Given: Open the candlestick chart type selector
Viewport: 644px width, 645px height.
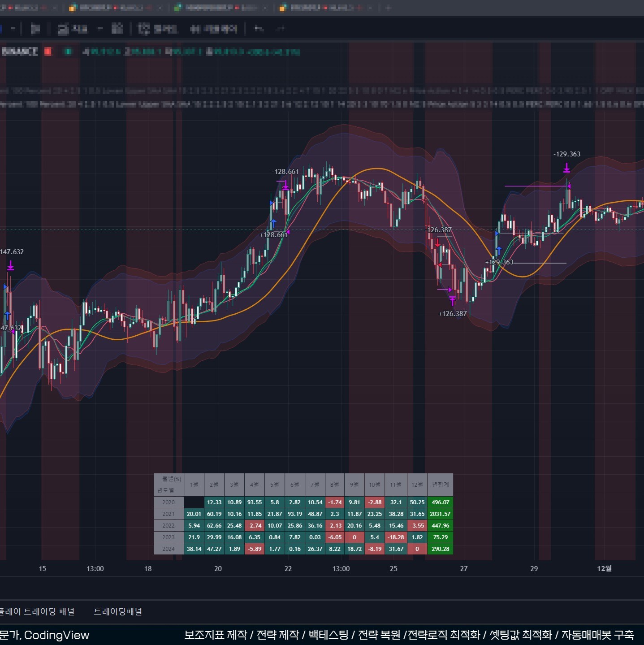Looking at the screenshot, I should (x=35, y=29).
